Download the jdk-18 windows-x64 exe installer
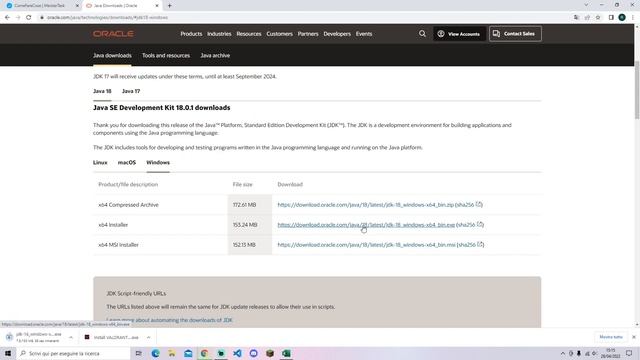This screenshot has height=360, width=640. point(366,225)
